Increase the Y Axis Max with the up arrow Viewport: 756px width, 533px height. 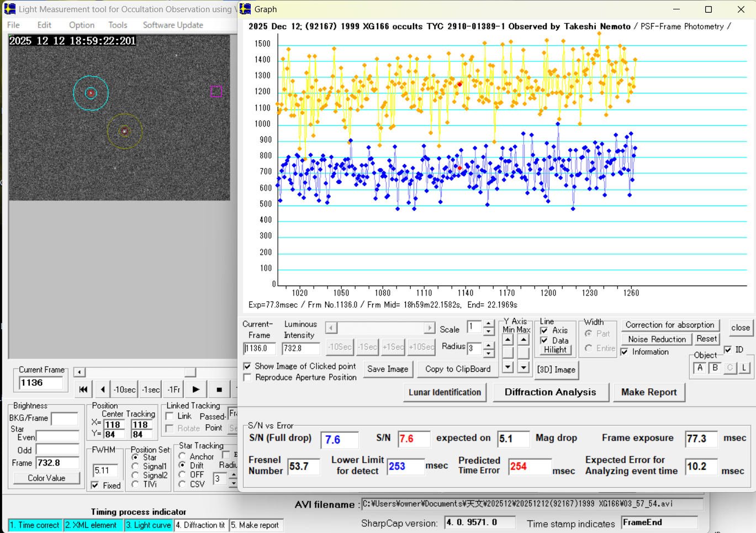click(524, 340)
